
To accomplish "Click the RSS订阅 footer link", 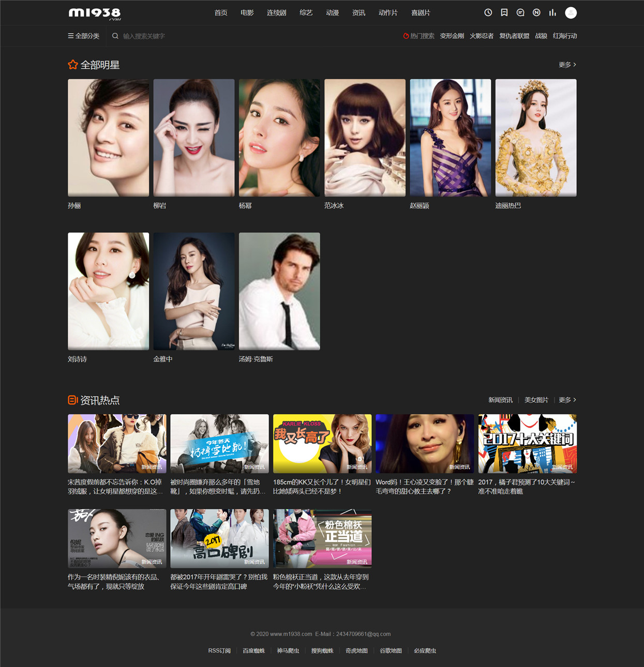I will coord(219,650).
